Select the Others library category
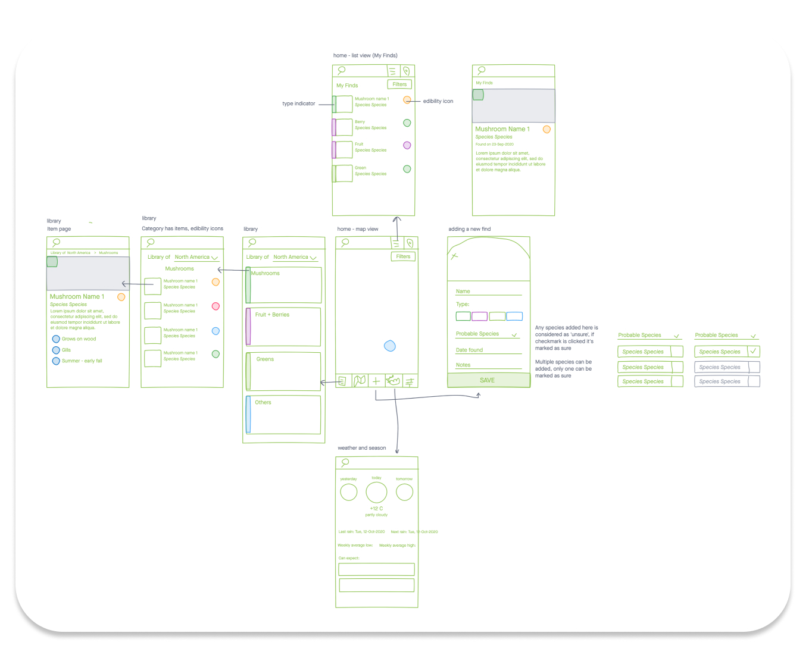Viewport: 812px width, 658px height. 285,415
